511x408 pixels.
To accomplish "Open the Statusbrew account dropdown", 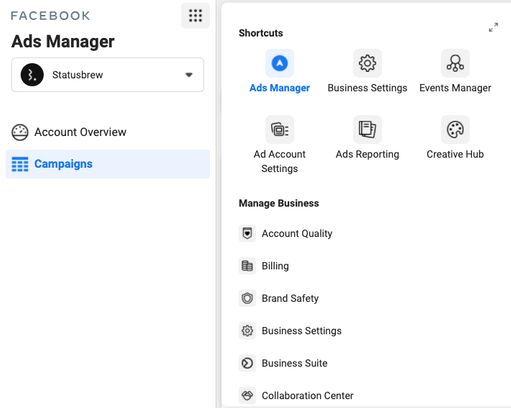I will 107,75.
